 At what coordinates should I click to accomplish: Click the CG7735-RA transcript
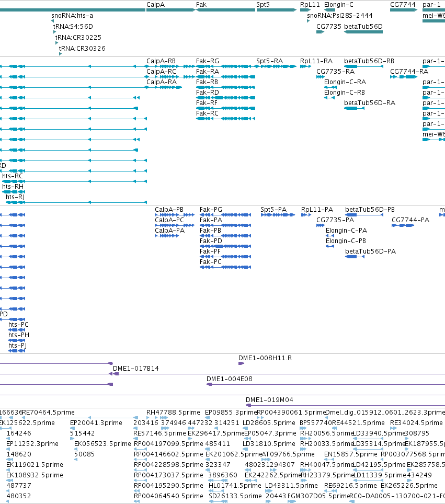coord(320,77)
